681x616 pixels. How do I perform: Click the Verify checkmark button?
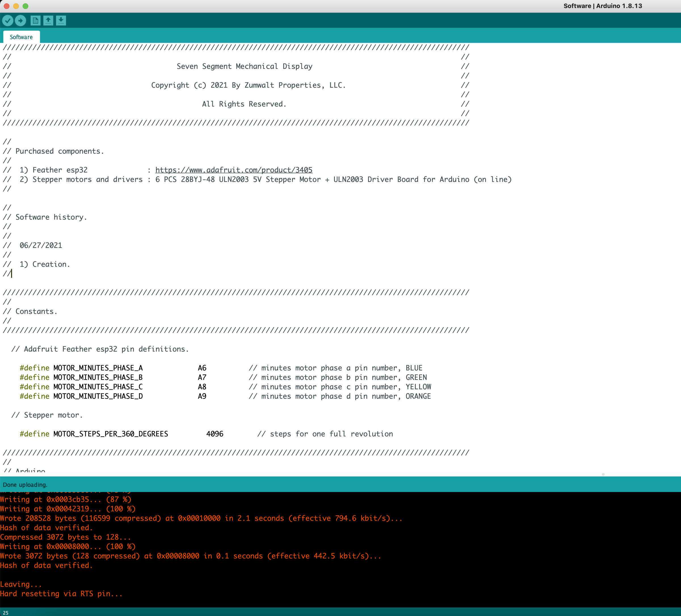coord(7,21)
